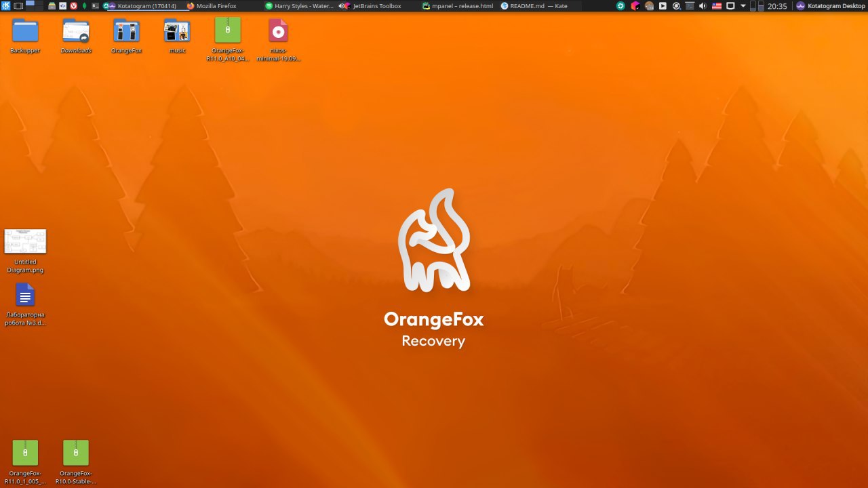868x488 pixels.
Task: Click the show desktop panel icon
Action: point(18,6)
